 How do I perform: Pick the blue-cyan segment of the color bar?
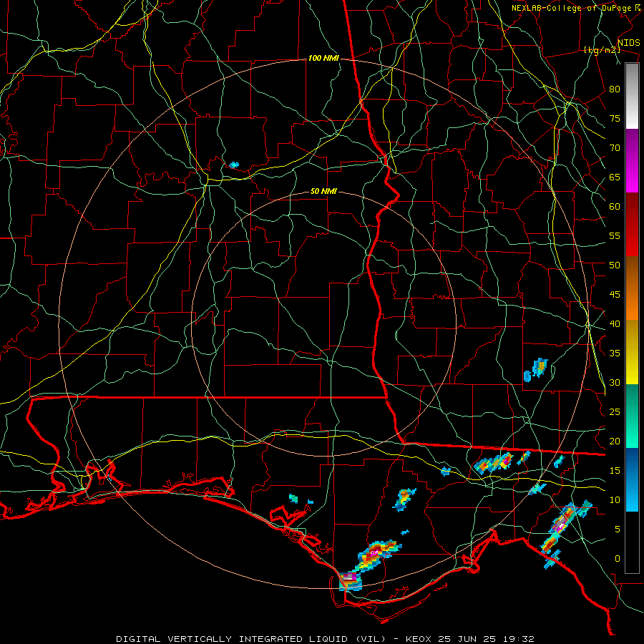[x=632, y=479]
